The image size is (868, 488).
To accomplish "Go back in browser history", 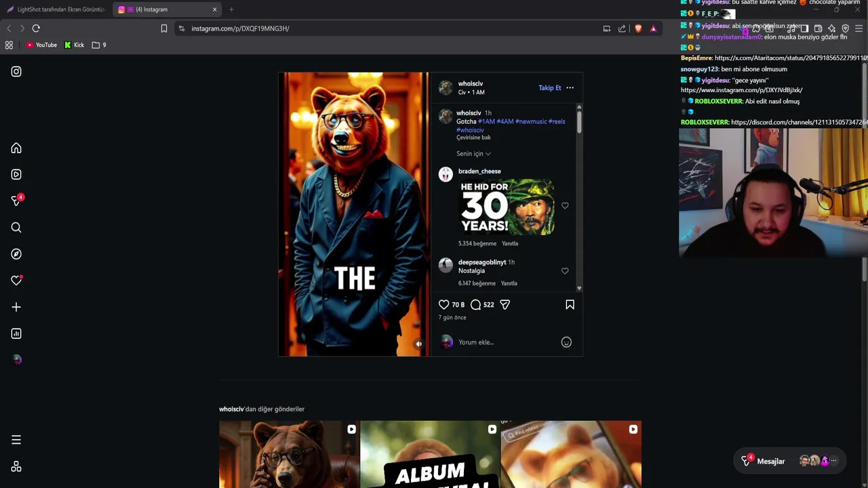I will 9,28.
